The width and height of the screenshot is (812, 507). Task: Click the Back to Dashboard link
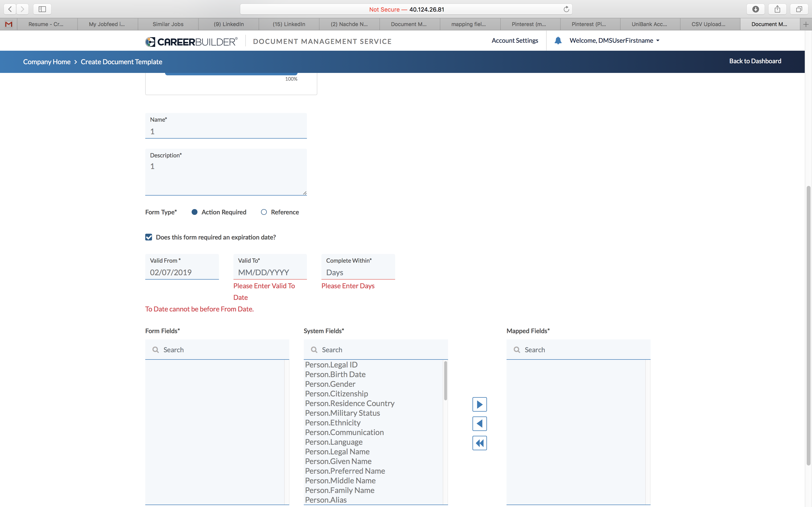click(x=755, y=61)
